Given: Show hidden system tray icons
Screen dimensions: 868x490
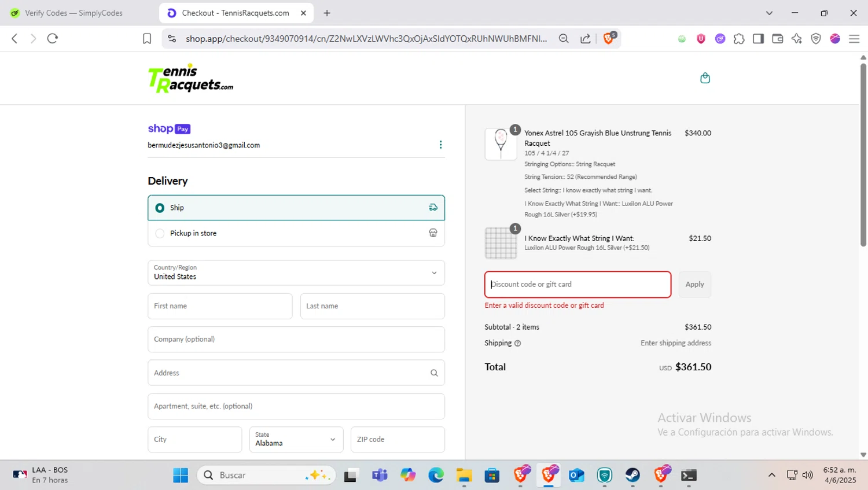Looking at the screenshot, I should click(771, 475).
